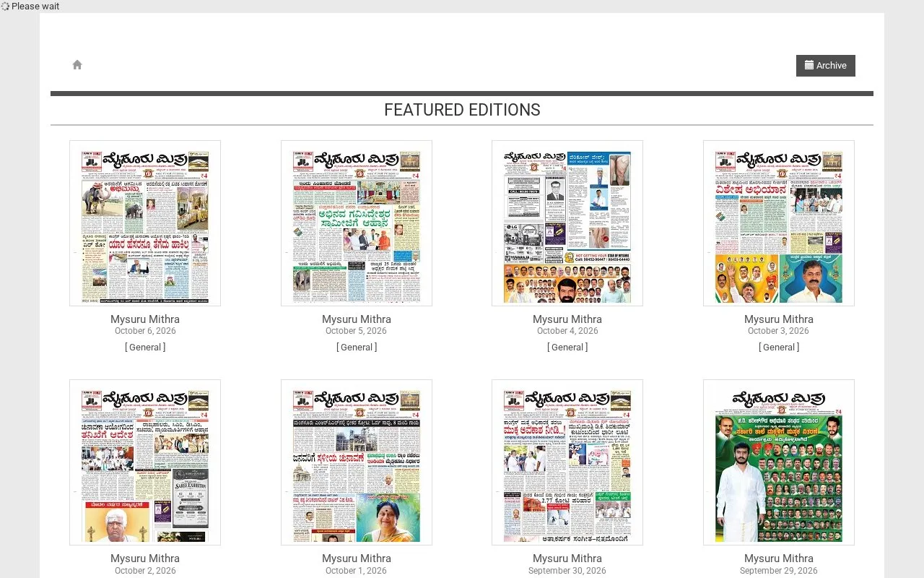Click Mysuru Mithra title above October 1, 2026
This screenshot has width=924, height=578.
tap(357, 558)
